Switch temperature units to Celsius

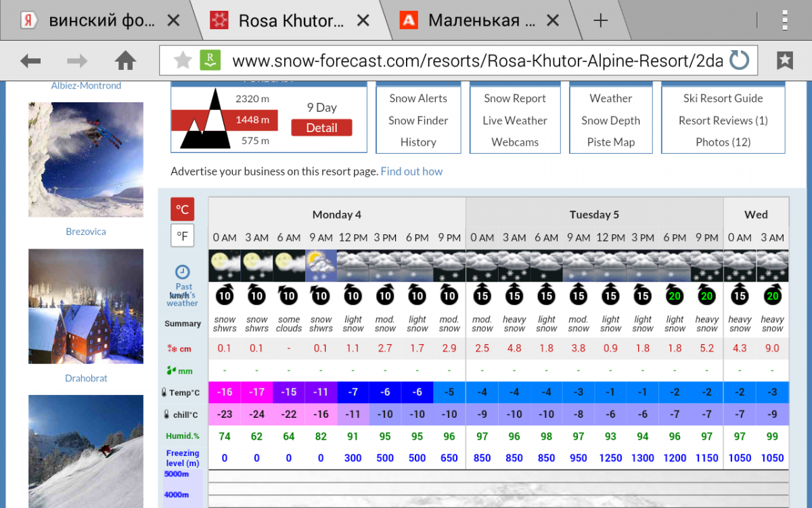coord(182,210)
